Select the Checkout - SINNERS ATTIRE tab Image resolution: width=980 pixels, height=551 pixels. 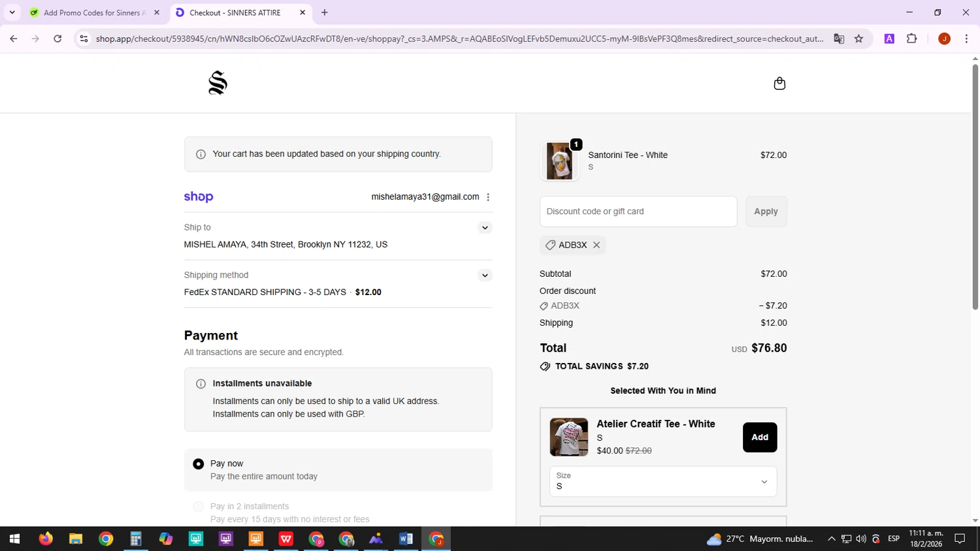240,12
